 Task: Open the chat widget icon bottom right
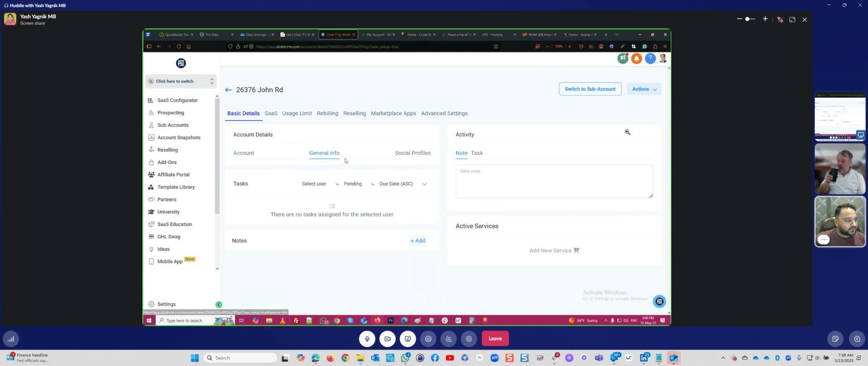659,302
